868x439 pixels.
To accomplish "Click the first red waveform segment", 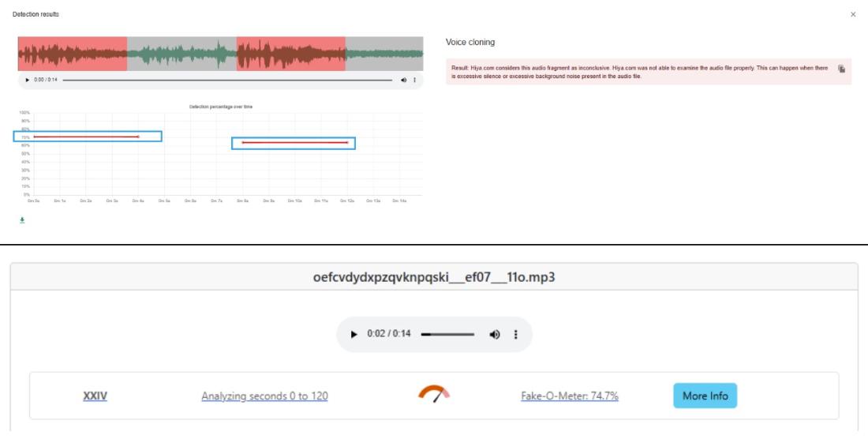I will [x=72, y=53].
